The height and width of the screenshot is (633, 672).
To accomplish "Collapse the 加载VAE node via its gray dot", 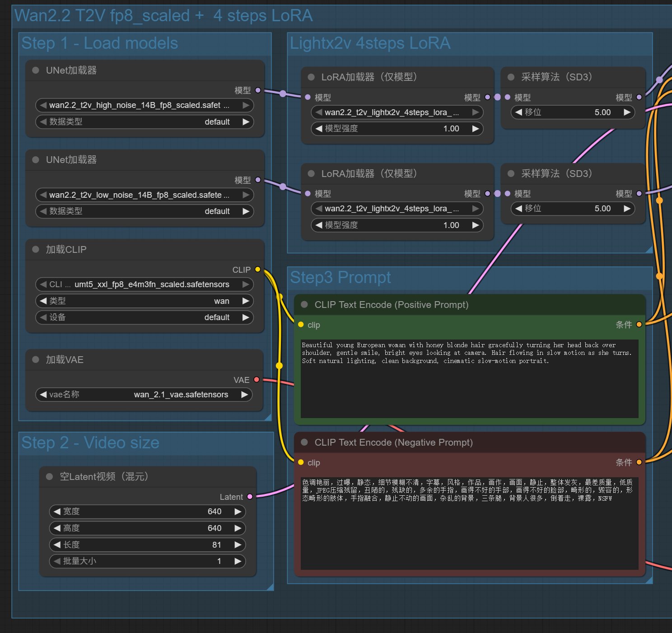I will click(x=36, y=359).
